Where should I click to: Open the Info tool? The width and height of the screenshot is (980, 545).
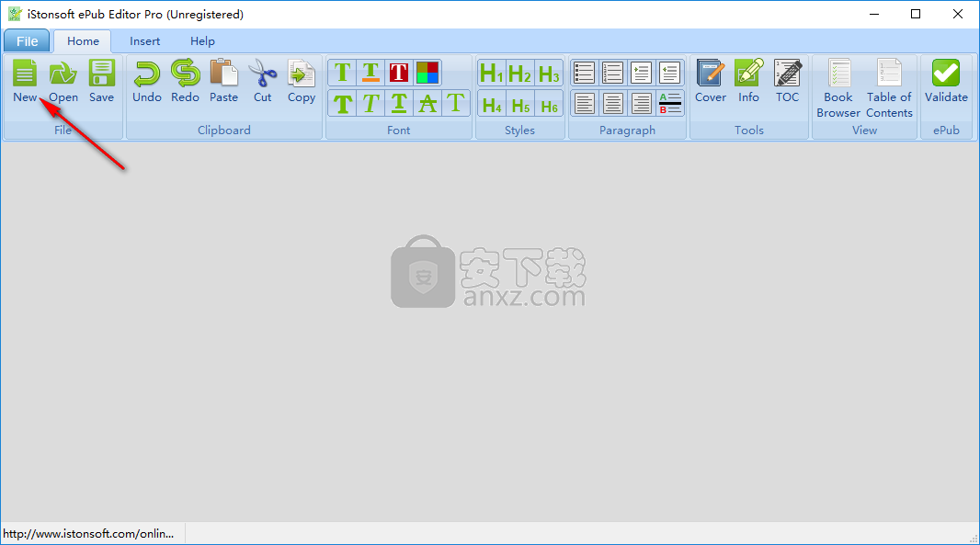(x=748, y=81)
